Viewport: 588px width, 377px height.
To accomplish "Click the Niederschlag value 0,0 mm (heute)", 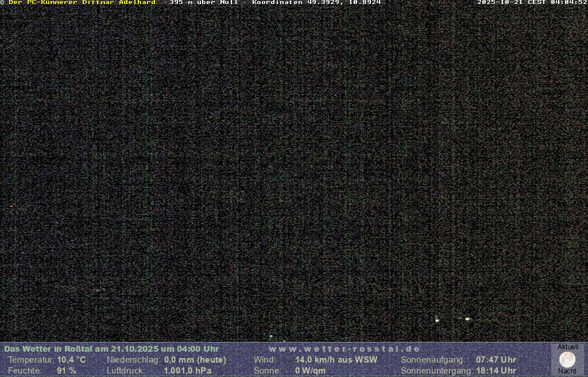I will click(x=195, y=360).
